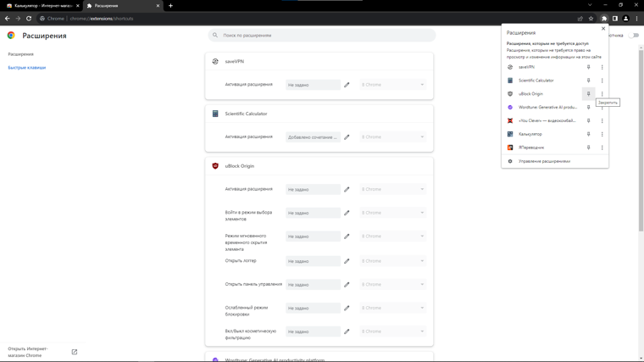Open scope dropdown for Ослабленный режим блокировки
Viewport: 644px width, 362px height.
tap(392, 308)
